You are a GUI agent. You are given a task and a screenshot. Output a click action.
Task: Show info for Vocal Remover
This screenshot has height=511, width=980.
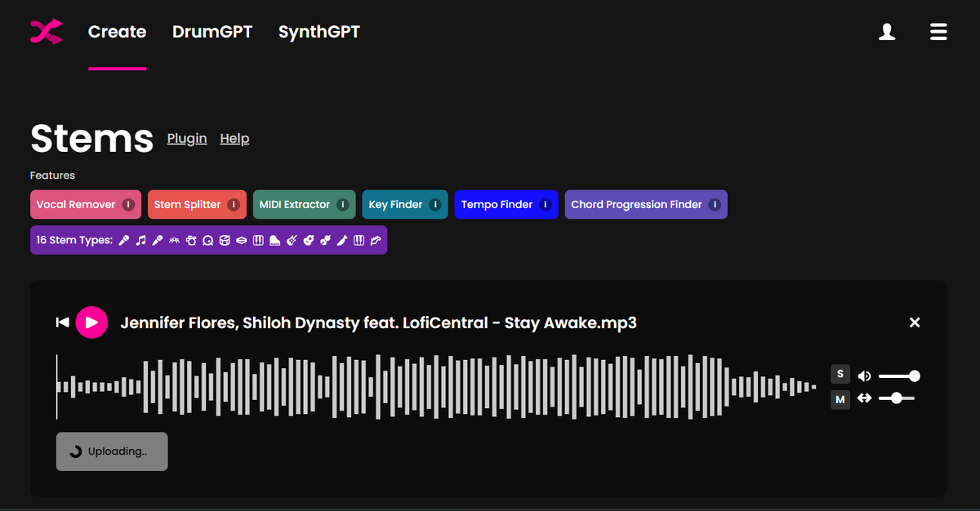[x=128, y=205]
